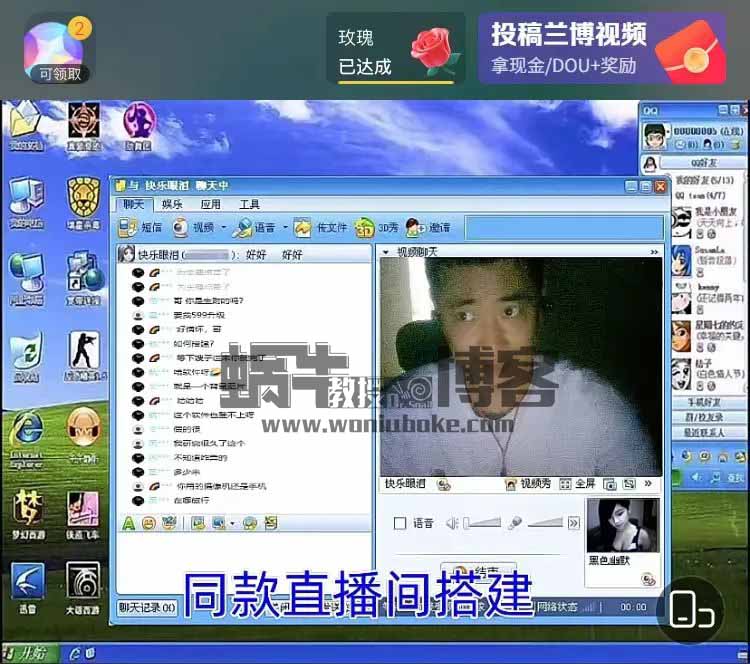Switch to the 应用 tab
The width and height of the screenshot is (750, 664).
pos(210,205)
